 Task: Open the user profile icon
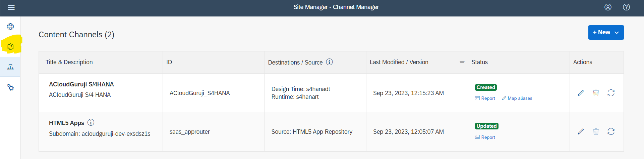click(608, 7)
